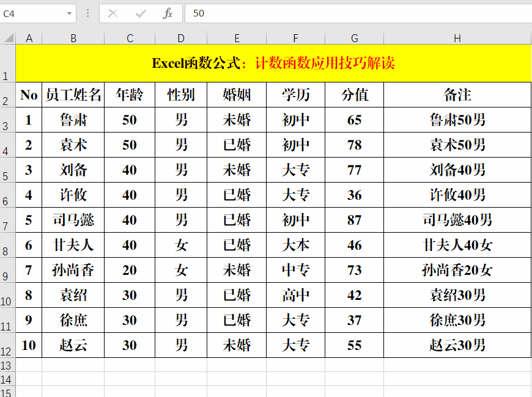The width and height of the screenshot is (532, 397).
Task: Click the remark cell '赵云30男'
Action: pos(457,345)
